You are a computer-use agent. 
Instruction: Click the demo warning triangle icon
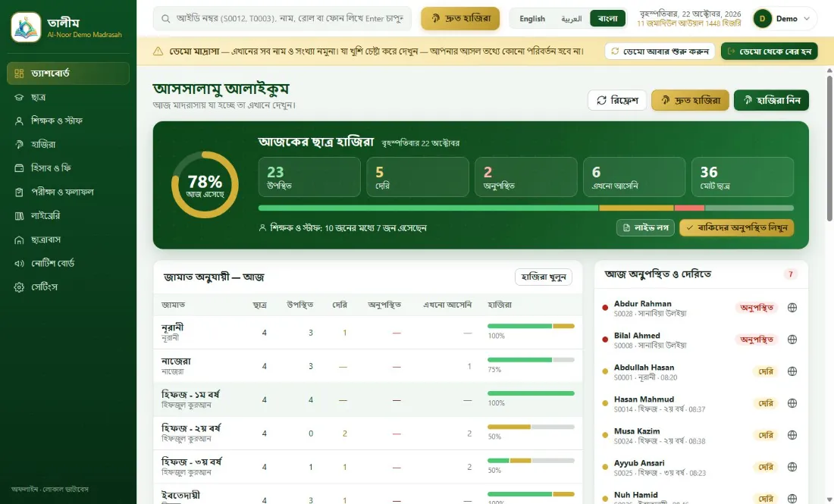point(158,52)
